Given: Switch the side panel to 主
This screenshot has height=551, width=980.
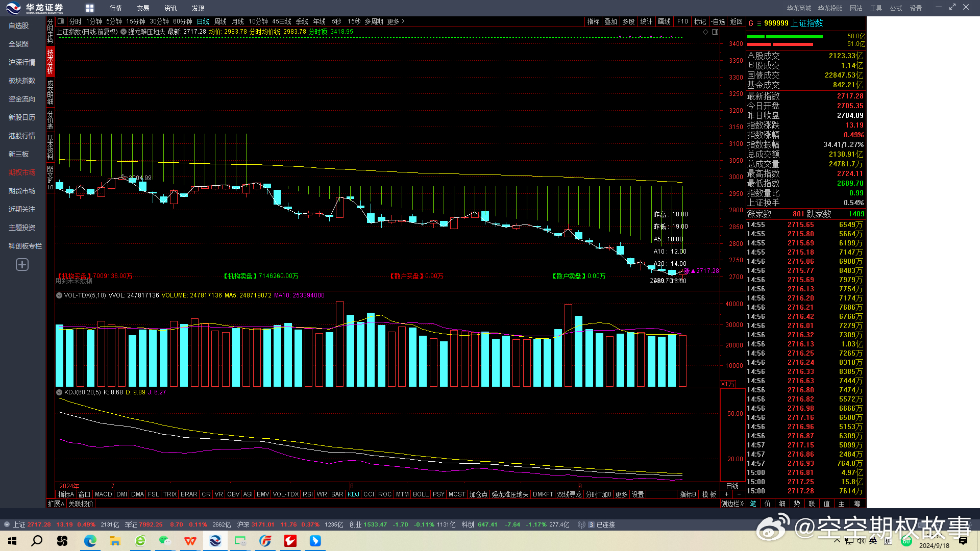Looking at the screenshot, I should [842, 504].
